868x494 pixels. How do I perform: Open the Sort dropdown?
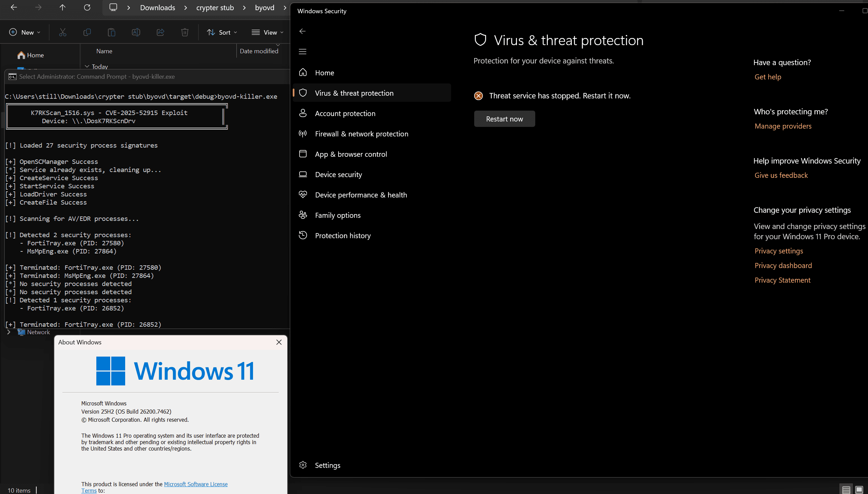pos(222,32)
